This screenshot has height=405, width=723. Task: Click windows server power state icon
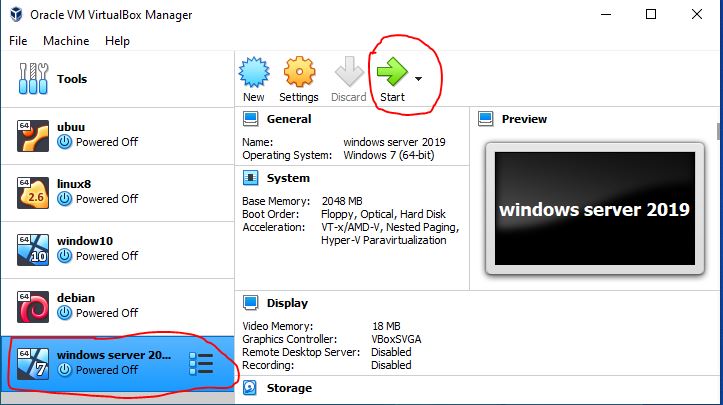(65, 370)
